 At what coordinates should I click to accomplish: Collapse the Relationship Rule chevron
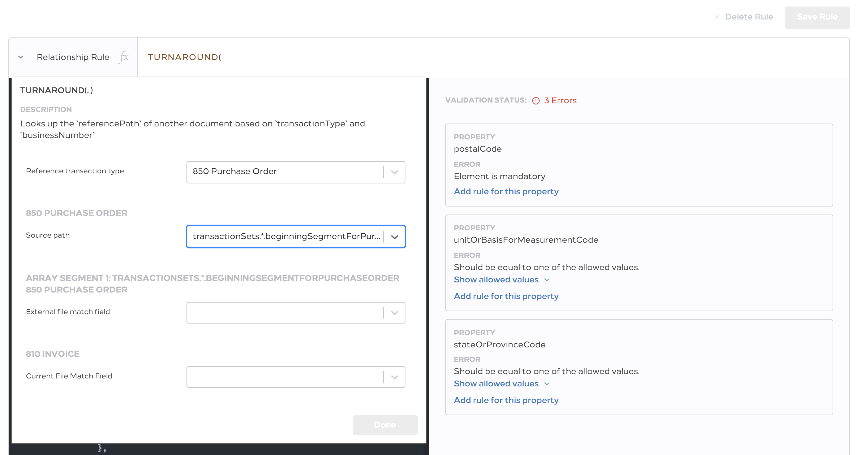(x=21, y=57)
